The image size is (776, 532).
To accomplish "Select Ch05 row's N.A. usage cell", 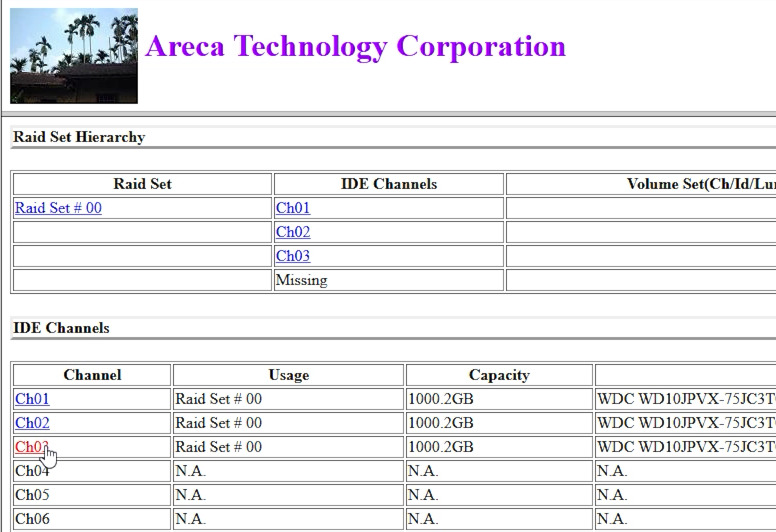I will [x=289, y=495].
